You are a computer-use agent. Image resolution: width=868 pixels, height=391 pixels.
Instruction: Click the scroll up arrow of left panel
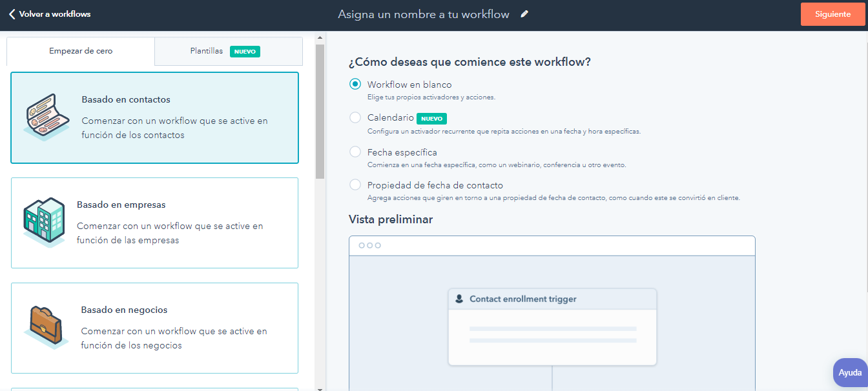320,37
